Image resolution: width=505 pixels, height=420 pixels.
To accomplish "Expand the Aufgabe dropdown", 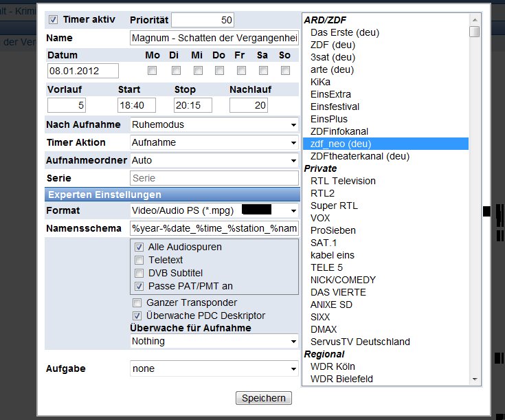I will (214, 368).
